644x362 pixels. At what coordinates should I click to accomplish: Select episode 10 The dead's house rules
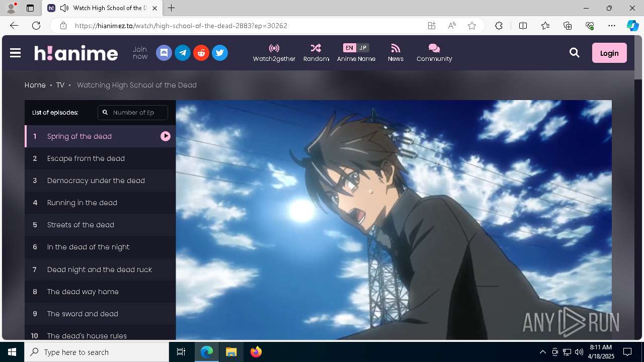pos(100,333)
